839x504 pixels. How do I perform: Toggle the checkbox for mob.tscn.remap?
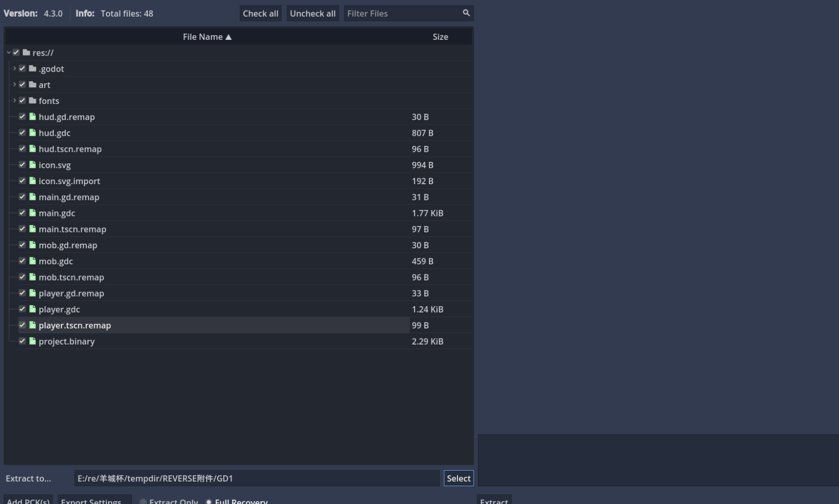pyautogui.click(x=22, y=277)
